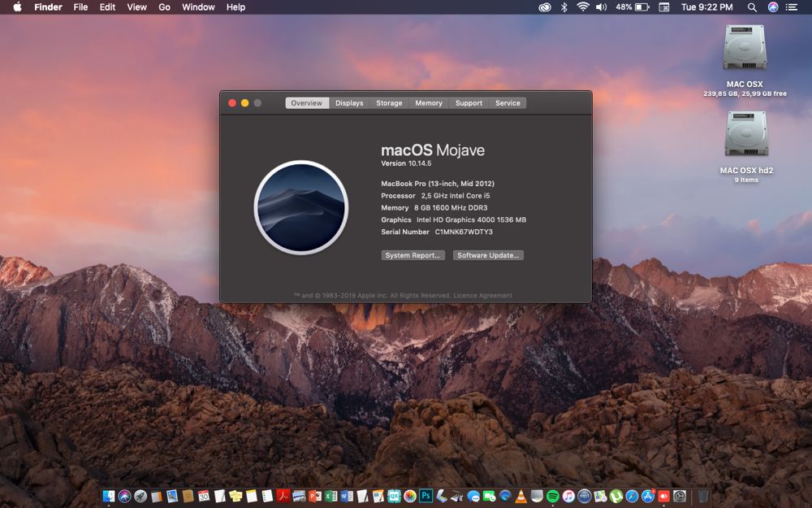Open the Help menu

[235, 7]
